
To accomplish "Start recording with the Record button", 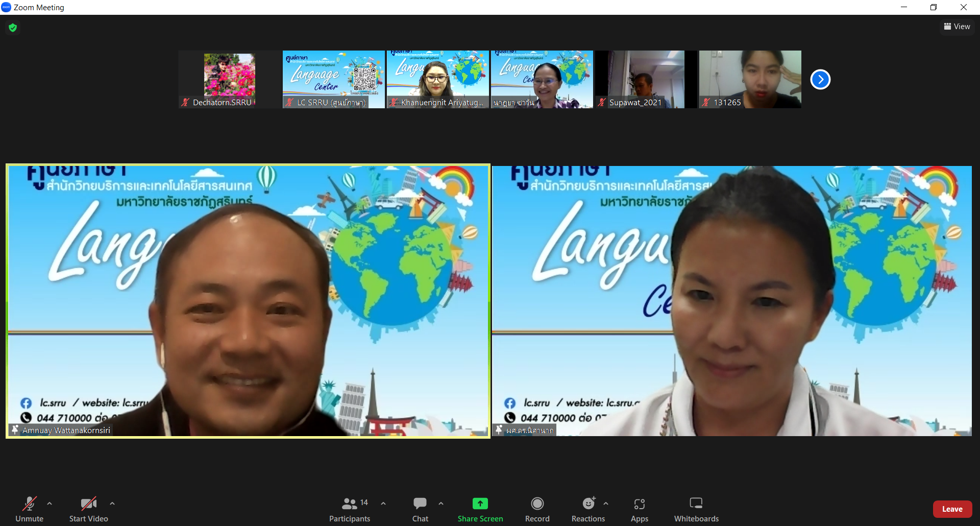I will tap(537, 510).
